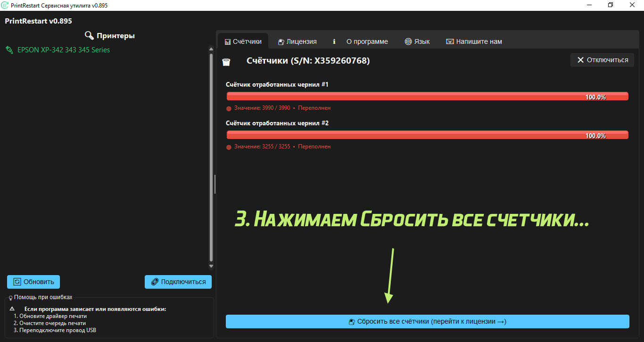Image resolution: width=644 pixels, height=342 pixels.
Task: Click the help line Очистите очередь печати
Action: [x=52, y=324]
